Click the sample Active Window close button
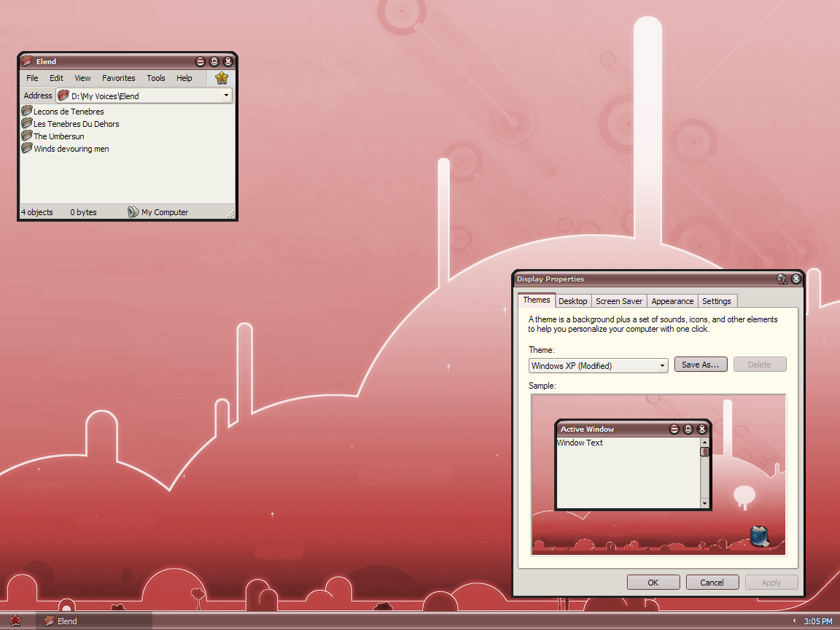 (x=701, y=429)
